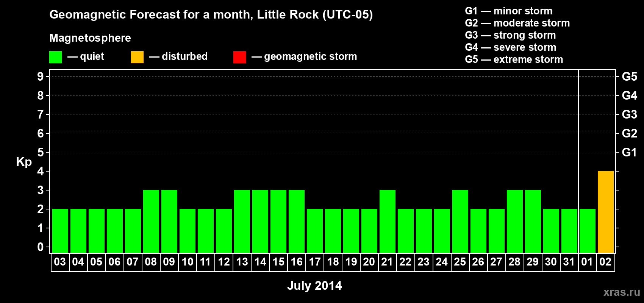Select the orange bar for day 02
Image resolution: width=644 pixels, height=303 pixels.
(605, 212)
